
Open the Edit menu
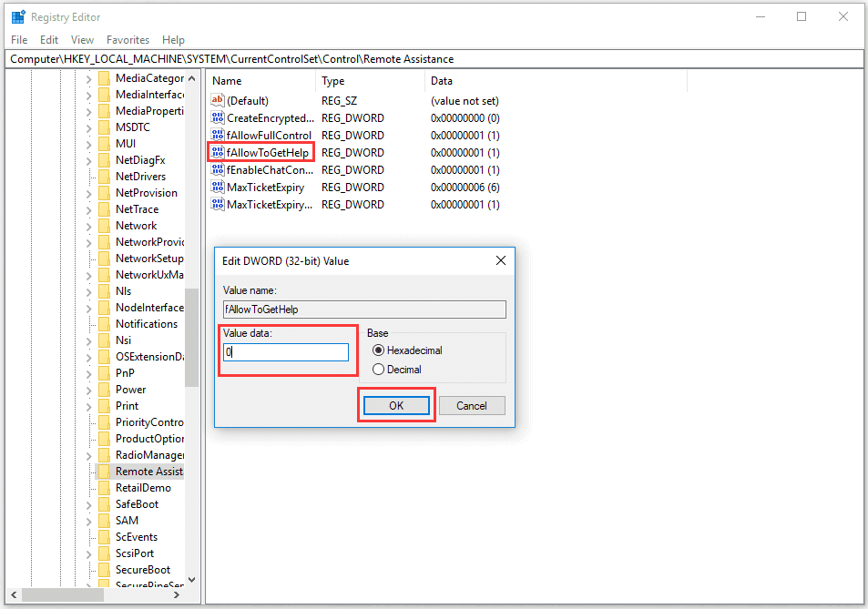[48, 39]
